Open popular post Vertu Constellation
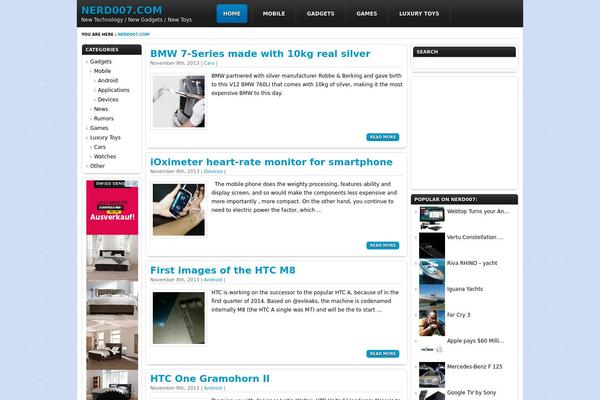The width and height of the screenshot is (600, 400). pyautogui.click(x=475, y=237)
